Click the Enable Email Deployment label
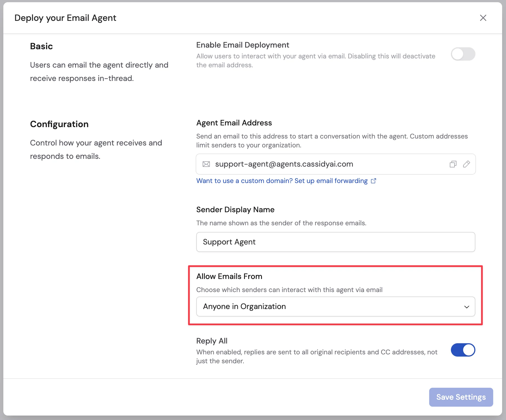506x420 pixels. (243, 45)
